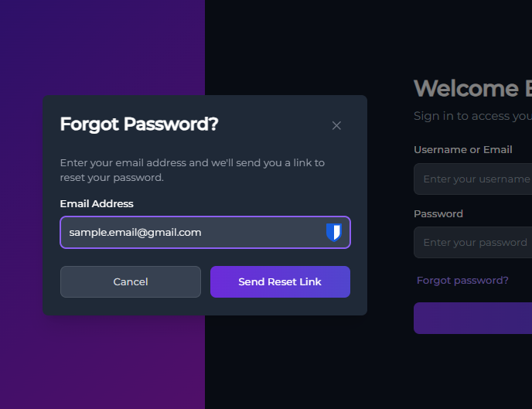Click the 'Welcome' page heading
Viewport: 532px width, 409px height.
(x=466, y=88)
